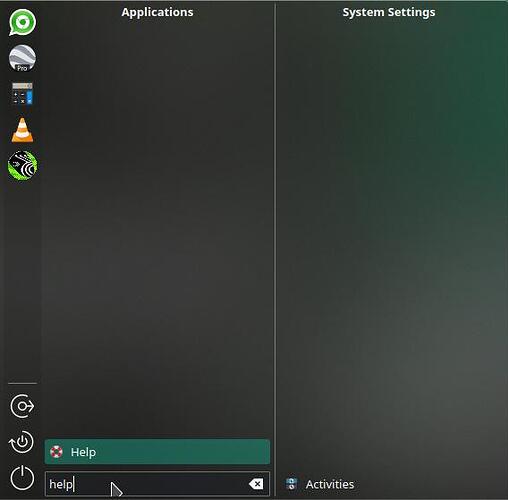Click the log out session icon
The height and width of the screenshot is (500, 508).
coord(22,406)
